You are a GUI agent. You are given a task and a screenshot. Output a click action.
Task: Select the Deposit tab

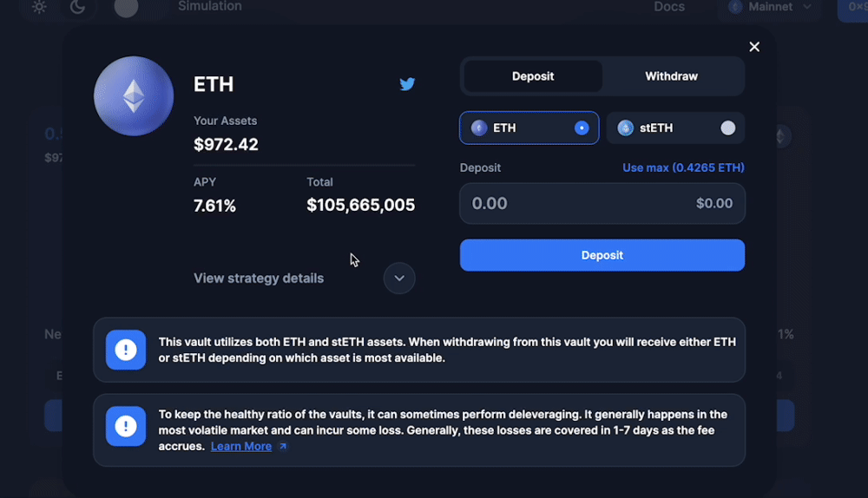(x=533, y=76)
